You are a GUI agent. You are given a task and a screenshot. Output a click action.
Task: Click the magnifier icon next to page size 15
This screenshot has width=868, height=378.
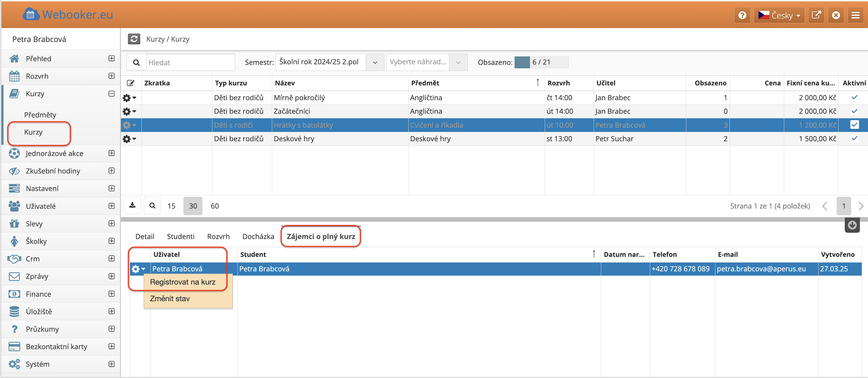[x=152, y=205]
